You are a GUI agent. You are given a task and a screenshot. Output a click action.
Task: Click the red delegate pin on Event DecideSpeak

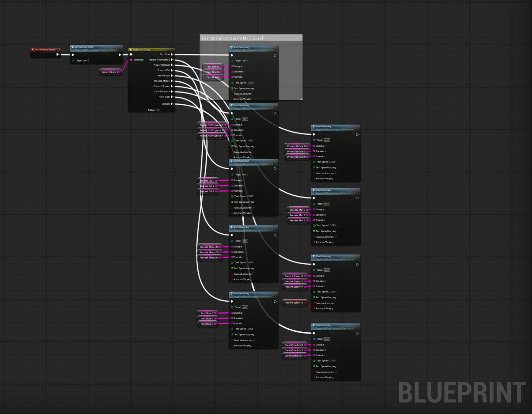[58, 49]
